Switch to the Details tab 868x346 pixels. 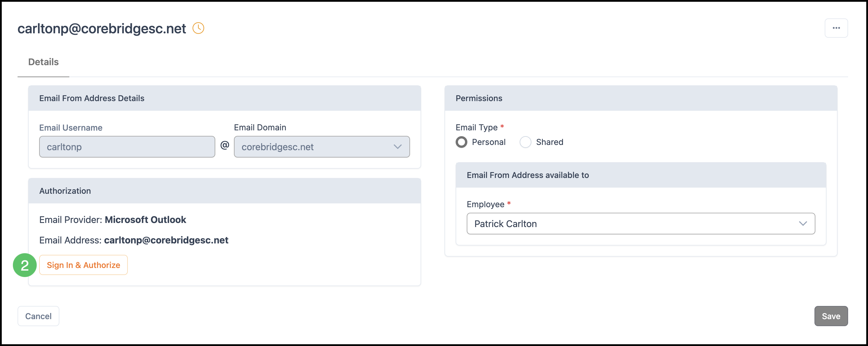pyautogui.click(x=44, y=62)
